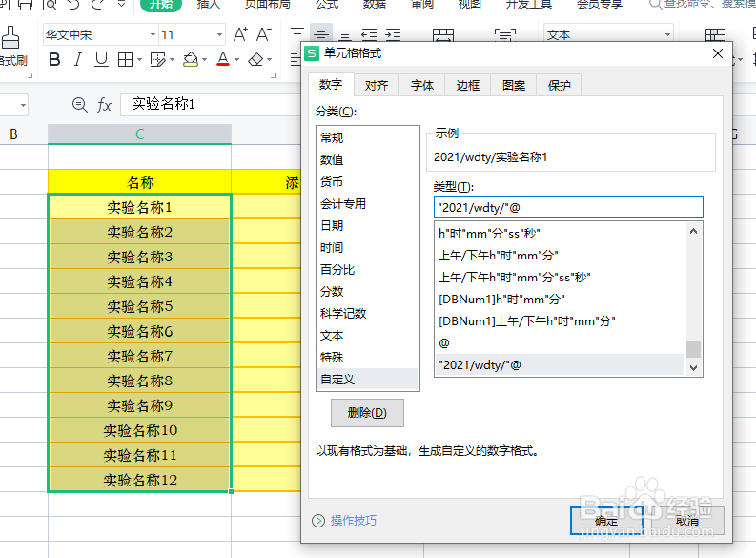The image size is (756, 558).
Task: Open the 操作技巧 link
Action: pos(354,521)
